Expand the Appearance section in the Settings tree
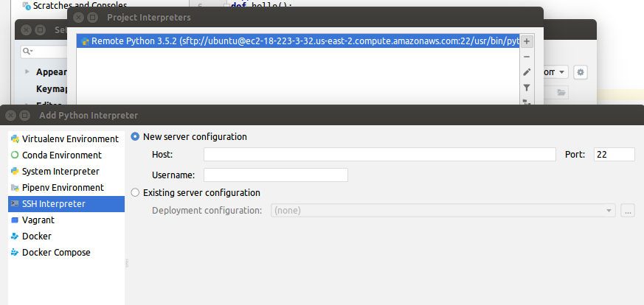This screenshot has width=644, height=305. (x=27, y=71)
